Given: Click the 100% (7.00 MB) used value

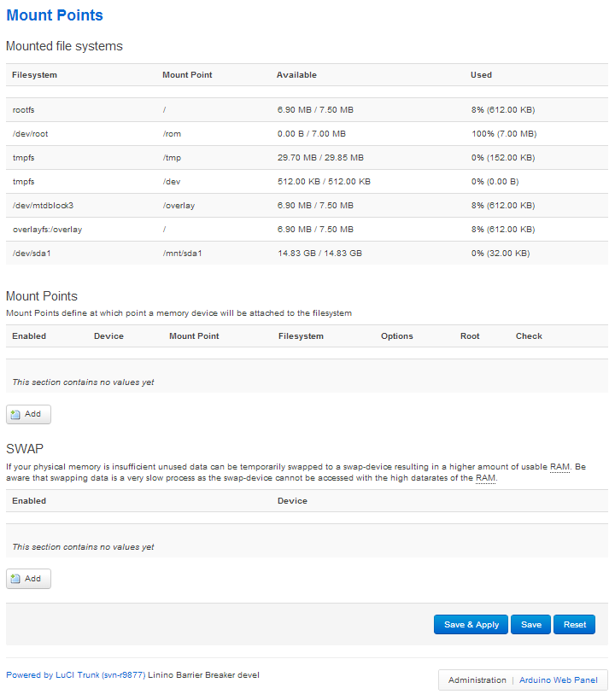Looking at the screenshot, I should point(503,134).
